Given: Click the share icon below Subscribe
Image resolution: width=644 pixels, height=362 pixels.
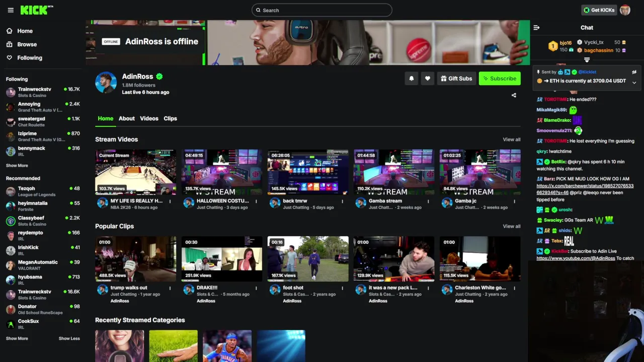Looking at the screenshot, I should point(514,95).
